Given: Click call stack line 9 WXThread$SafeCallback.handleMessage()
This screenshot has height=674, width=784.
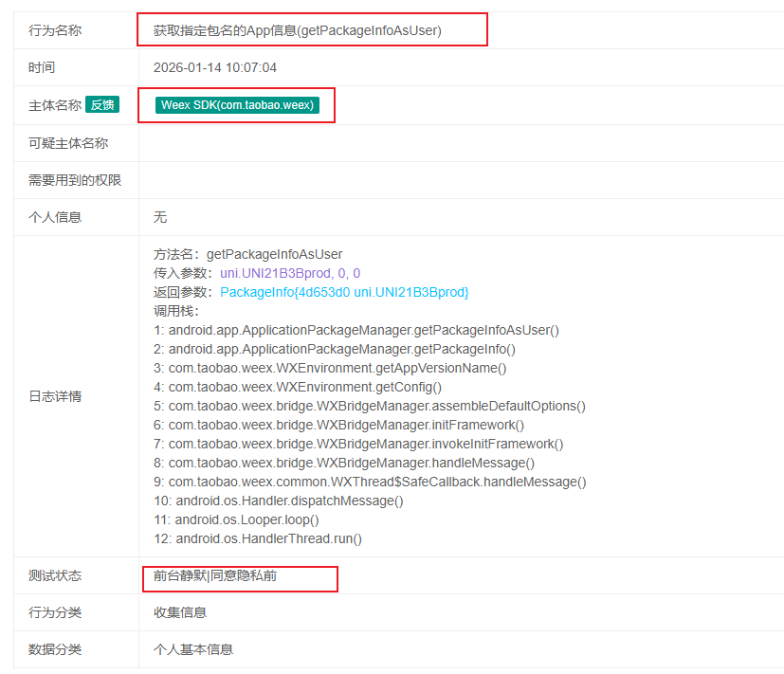Looking at the screenshot, I should (370, 482).
